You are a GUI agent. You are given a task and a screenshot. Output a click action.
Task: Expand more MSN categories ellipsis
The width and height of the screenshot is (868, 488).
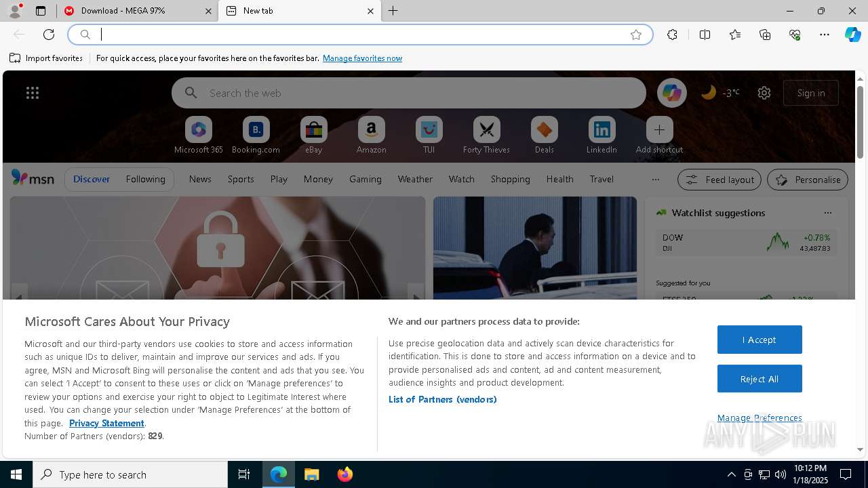tap(655, 180)
